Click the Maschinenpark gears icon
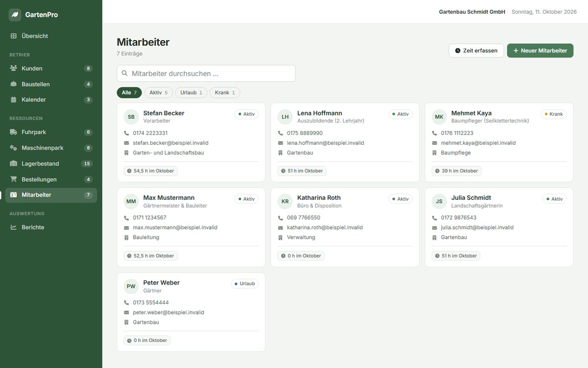 click(14, 148)
